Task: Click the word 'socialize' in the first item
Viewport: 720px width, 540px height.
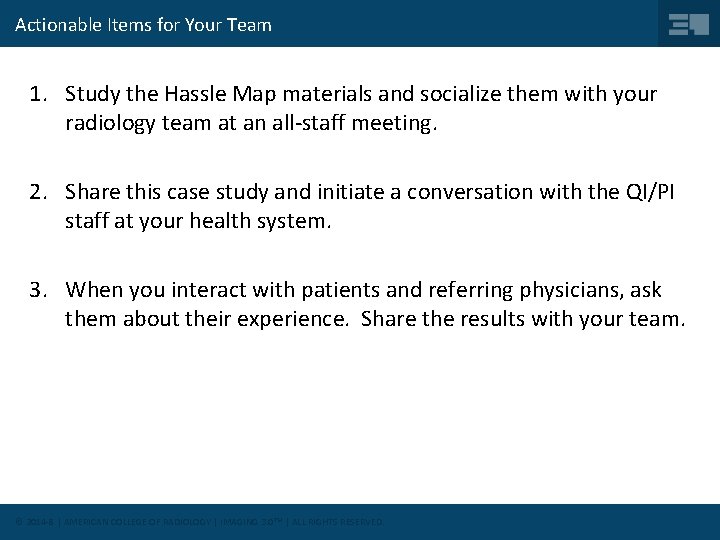Action: 460,94
